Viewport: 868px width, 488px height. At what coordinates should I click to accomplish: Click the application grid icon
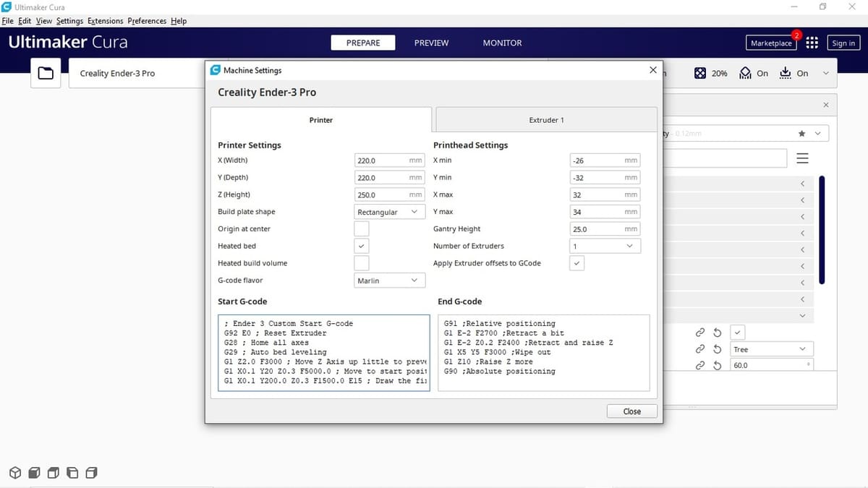pos(812,43)
